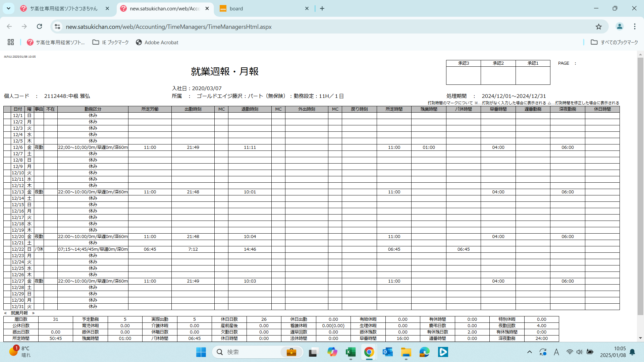This screenshot has height=362, width=644.
Task: Expand すべてのブックマーク folder
Action: click(614, 42)
